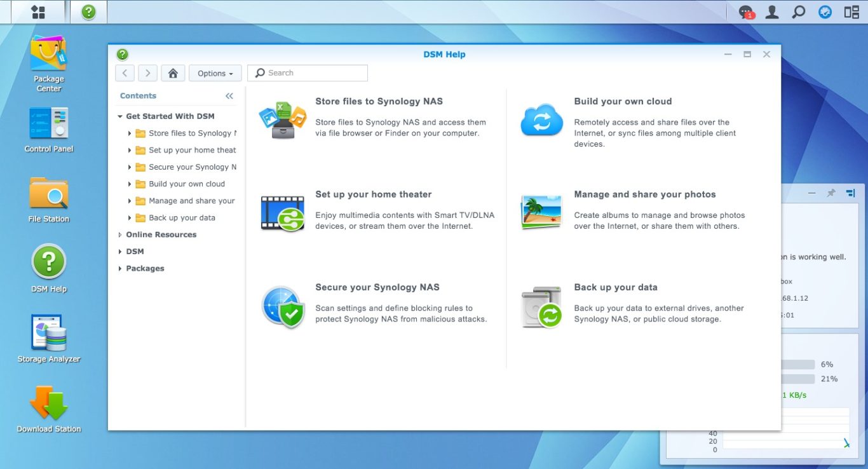868x469 pixels.
Task: Open the widgets panel icon in taskbar
Action: (825, 12)
